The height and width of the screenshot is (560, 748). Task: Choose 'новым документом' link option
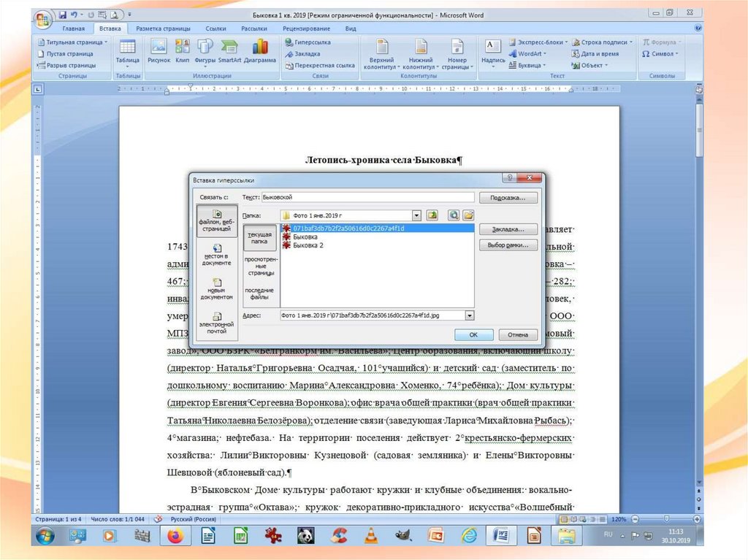tap(217, 289)
